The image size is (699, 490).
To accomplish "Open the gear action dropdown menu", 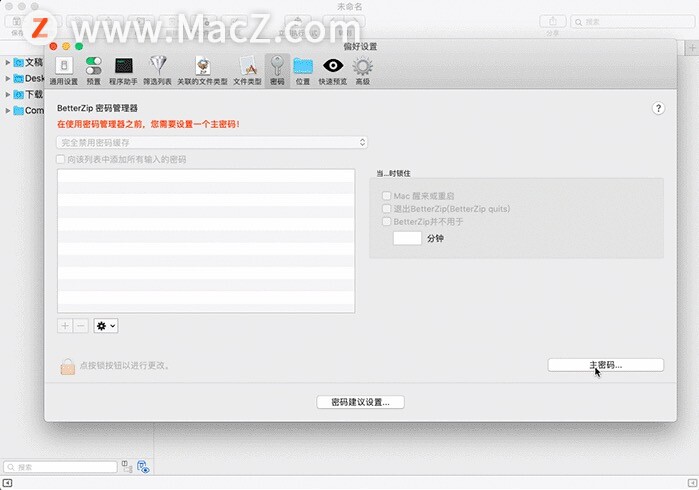I will tap(106, 326).
